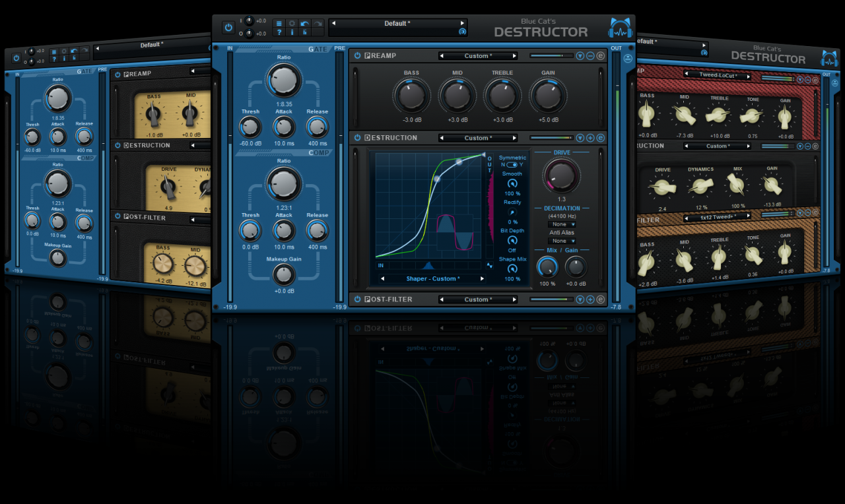845x504 pixels.
Task: Expand Post-Filter section with plus icon
Action: pos(590,299)
